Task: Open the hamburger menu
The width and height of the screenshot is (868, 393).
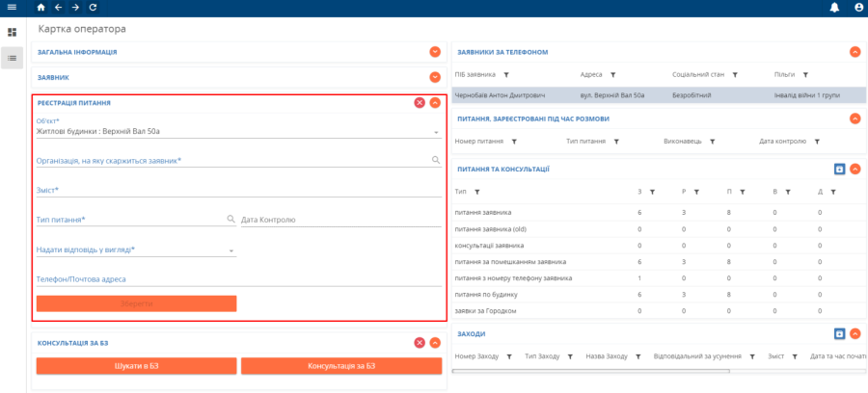Action: [x=12, y=8]
